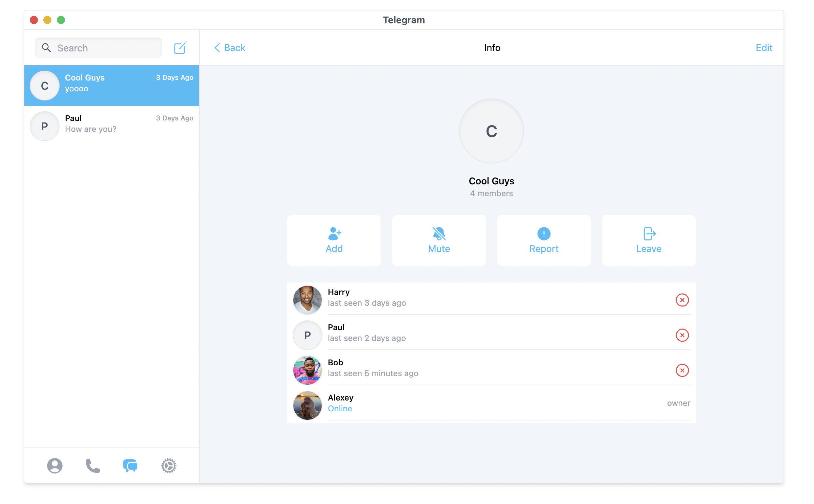Click Alexey's Online status
Viewport: 814px width, 504px height.
(340, 409)
